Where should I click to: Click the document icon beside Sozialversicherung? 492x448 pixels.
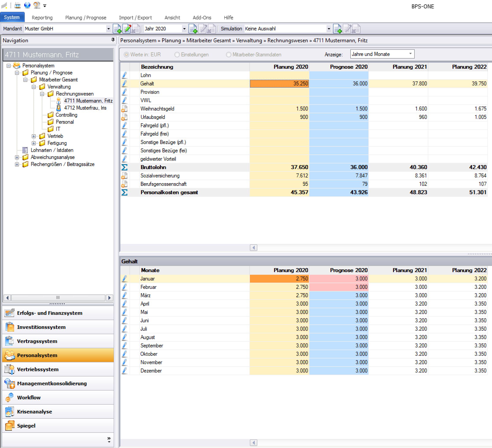coord(124,176)
